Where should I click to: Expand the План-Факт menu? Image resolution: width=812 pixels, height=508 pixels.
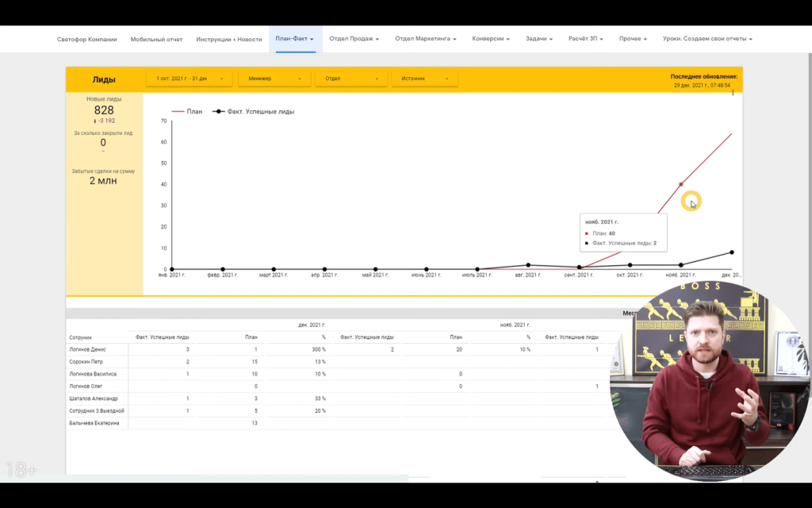[295, 39]
